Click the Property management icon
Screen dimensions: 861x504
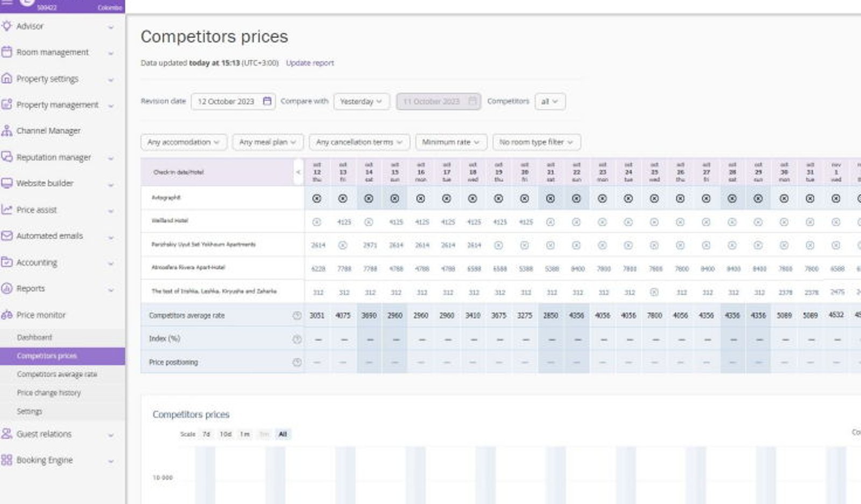coord(7,104)
